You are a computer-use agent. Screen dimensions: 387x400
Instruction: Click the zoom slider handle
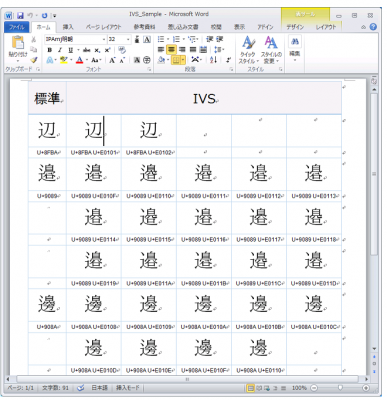pyautogui.click(x=340, y=388)
